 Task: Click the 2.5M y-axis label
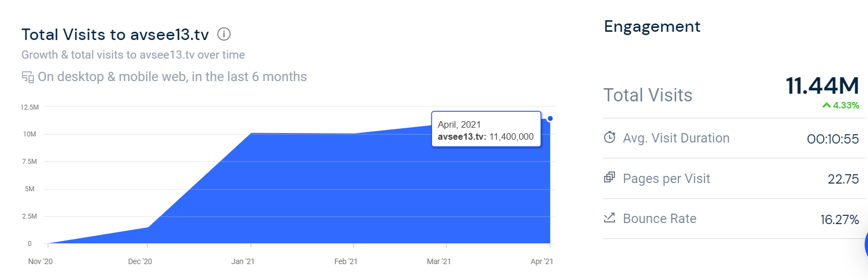point(30,216)
